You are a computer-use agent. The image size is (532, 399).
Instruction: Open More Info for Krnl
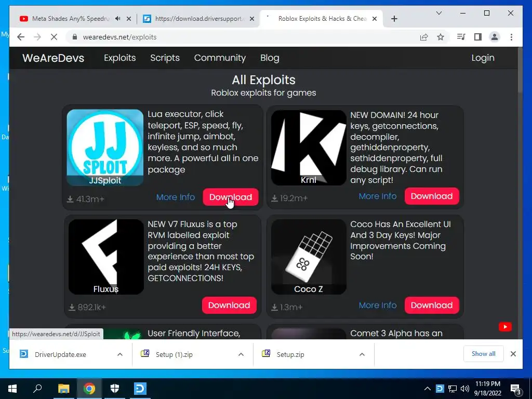378,196
